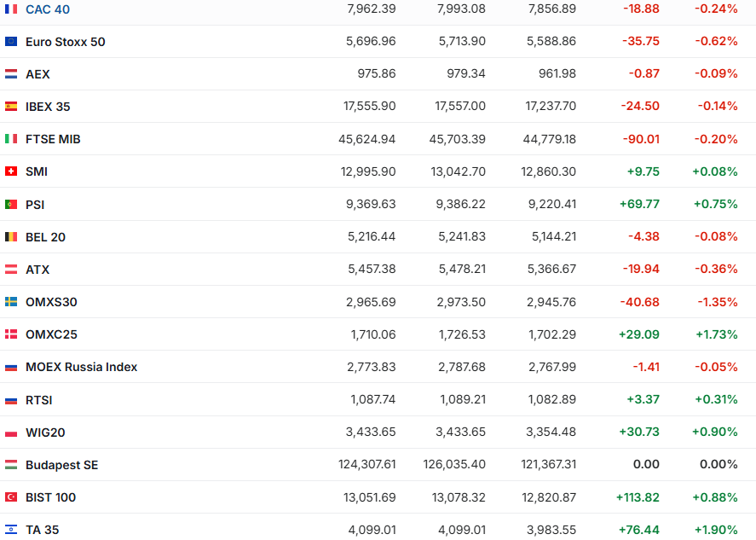Screen dimensions: 756x540
Task: Go to the OMXC25 index page
Action: [51, 334]
